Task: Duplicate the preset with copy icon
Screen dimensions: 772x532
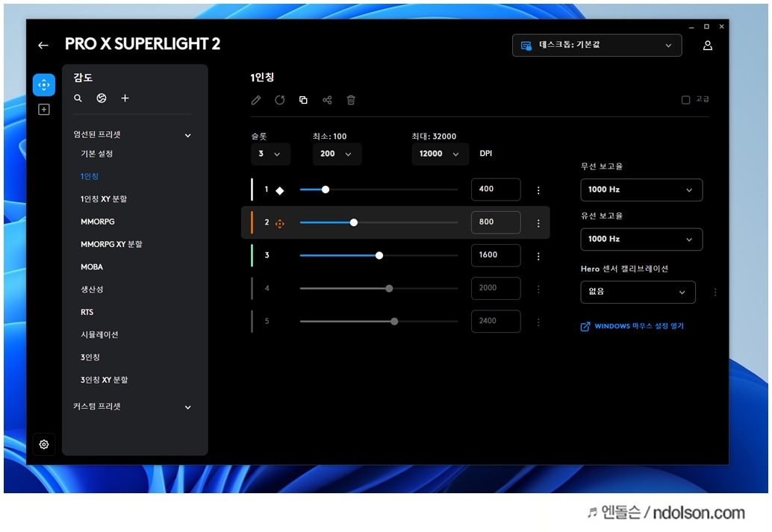Action: [303, 101]
